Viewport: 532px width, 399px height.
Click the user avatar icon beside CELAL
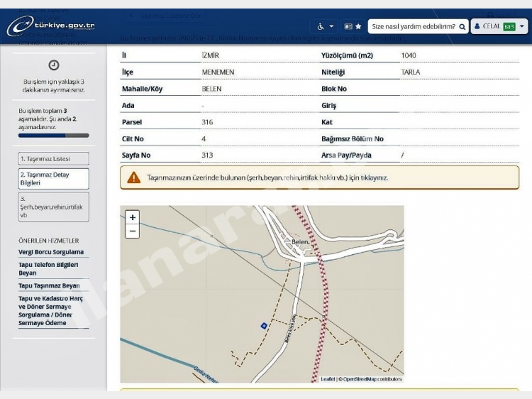point(477,26)
